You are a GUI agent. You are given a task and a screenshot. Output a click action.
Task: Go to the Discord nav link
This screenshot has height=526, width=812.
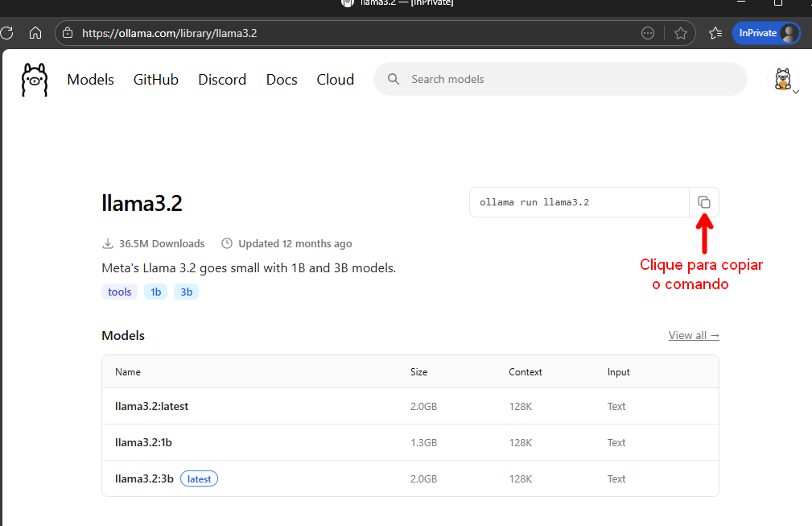point(222,80)
